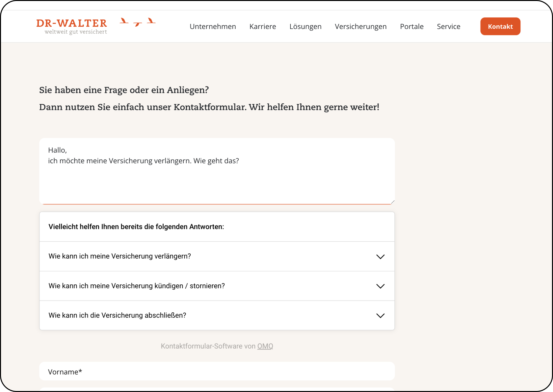This screenshot has height=392, width=553.
Task: Expand the chevron for Versicherung verlängern
Action: pos(380,257)
